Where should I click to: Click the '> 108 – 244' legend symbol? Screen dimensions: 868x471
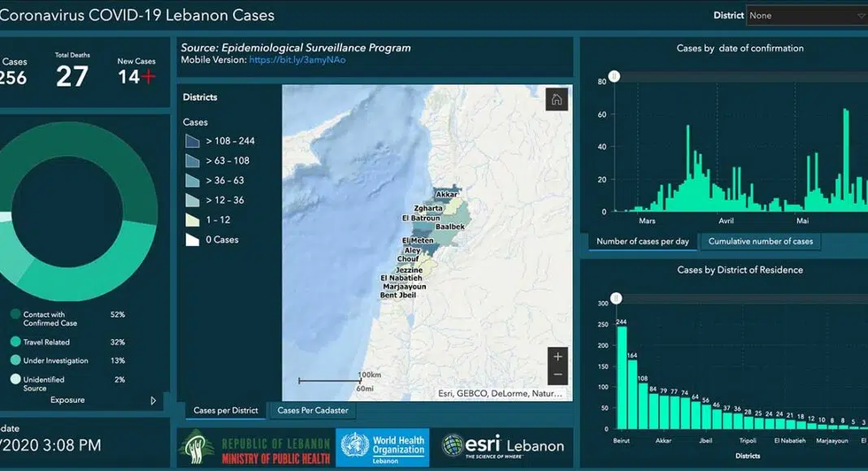(x=193, y=141)
